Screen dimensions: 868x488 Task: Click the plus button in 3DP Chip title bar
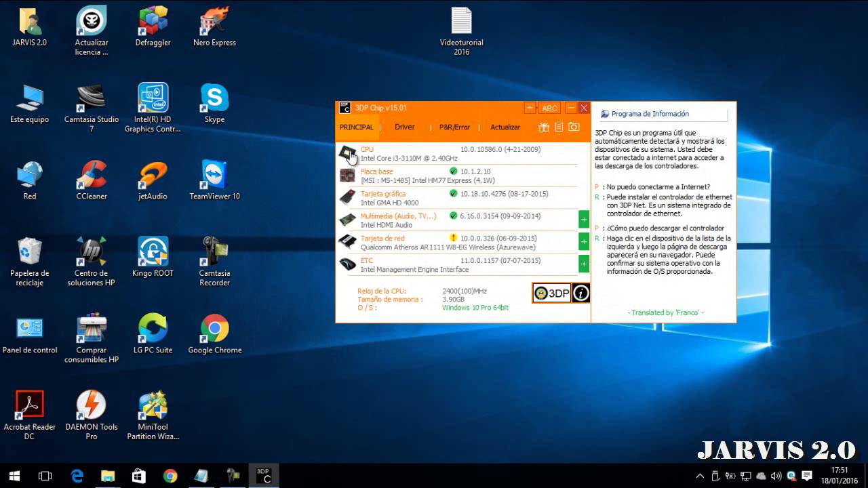point(530,108)
